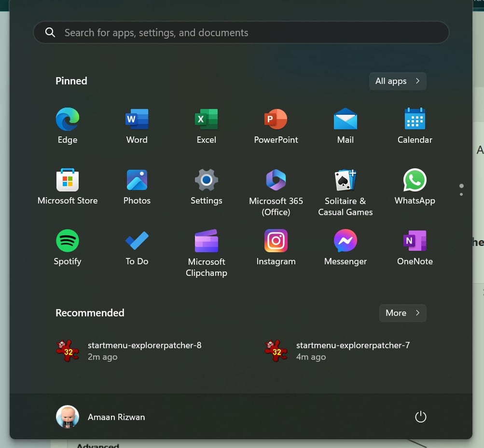Screen dimensions: 484x448
Task: Launch OneNote
Action: 415,247
